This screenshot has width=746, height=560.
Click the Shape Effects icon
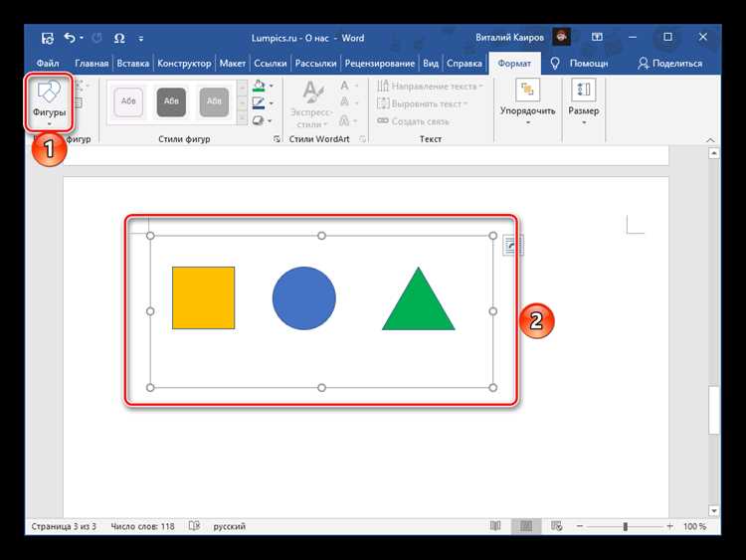tap(259, 120)
